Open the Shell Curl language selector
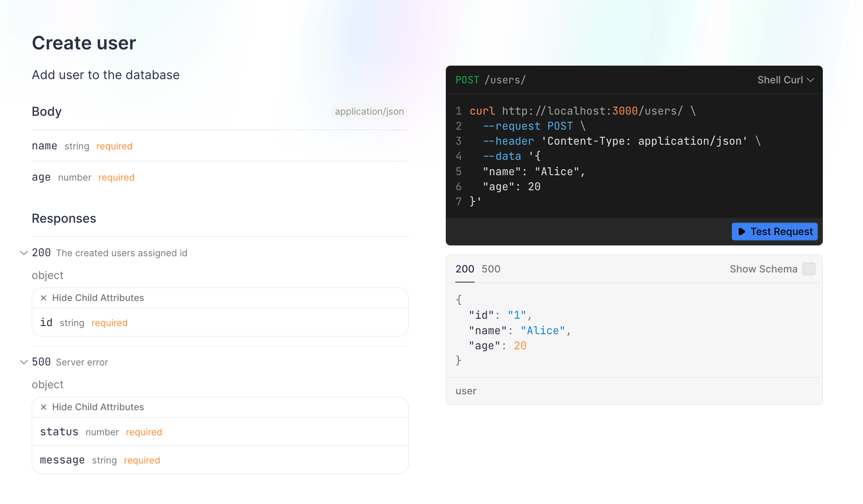Image resolution: width=863 pixels, height=504 pixels. [784, 80]
